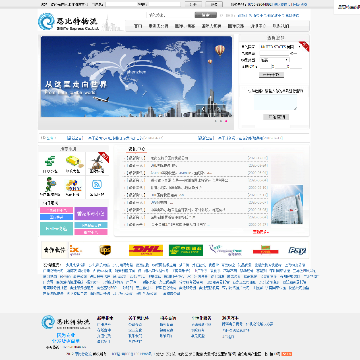Click the world map banner image
Screen dimensions: 360x360
[x=136, y=76]
